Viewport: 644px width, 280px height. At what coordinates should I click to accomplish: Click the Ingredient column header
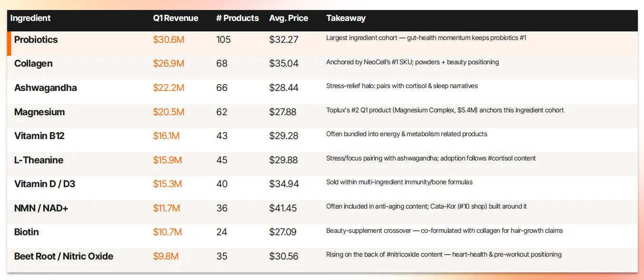tap(30, 19)
